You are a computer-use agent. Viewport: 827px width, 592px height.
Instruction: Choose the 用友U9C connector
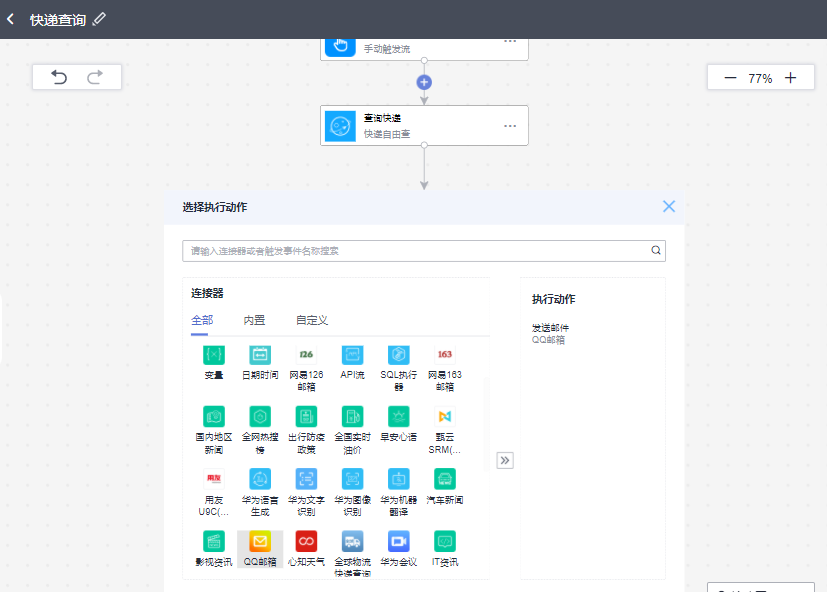click(x=214, y=493)
